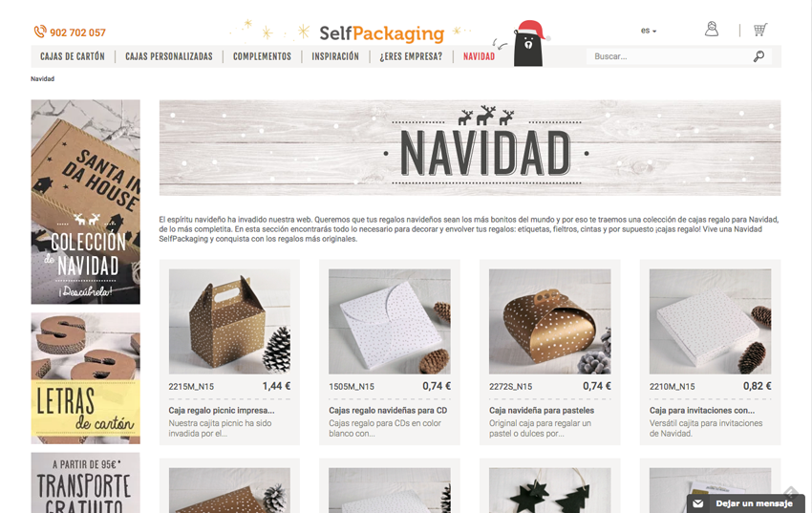Viewport: 812px width, 513px height.
Task: Open the ¿Eres Empresa? menu
Action: tap(411, 56)
